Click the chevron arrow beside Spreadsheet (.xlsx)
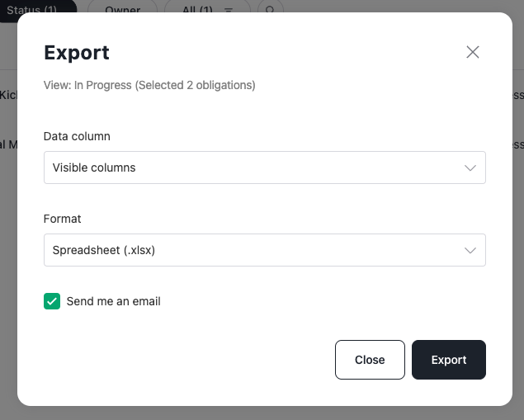This screenshot has height=420, width=524. (x=470, y=251)
